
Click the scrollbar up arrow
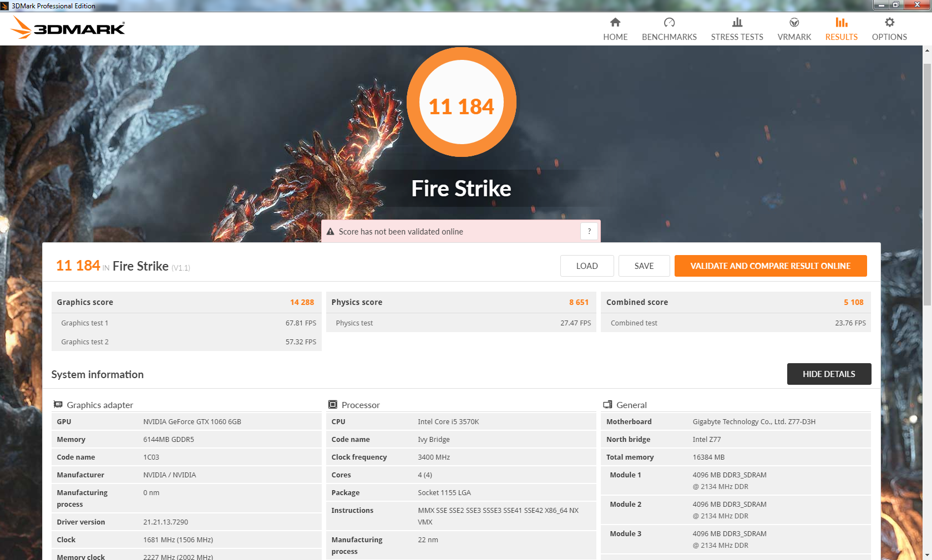pyautogui.click(x=927, y=50)
